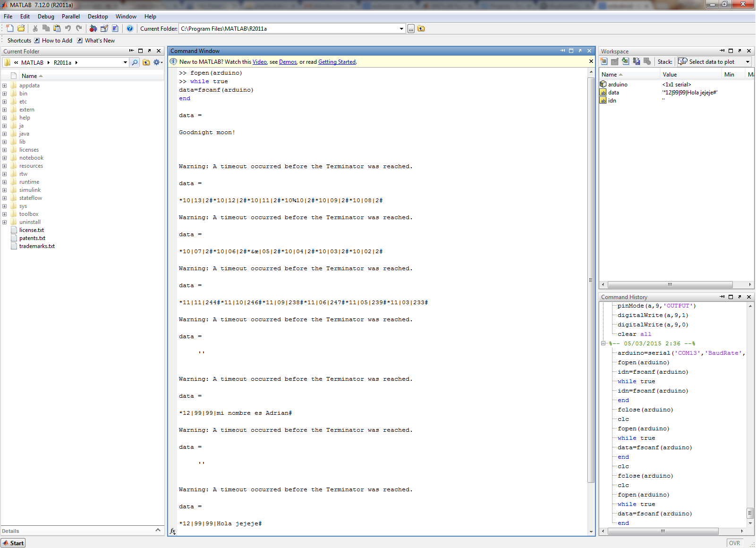Image resolution: width=756 pixels, height=548 pixels.
Task: Click the Cut scissors icon
Action: point(35,28)
